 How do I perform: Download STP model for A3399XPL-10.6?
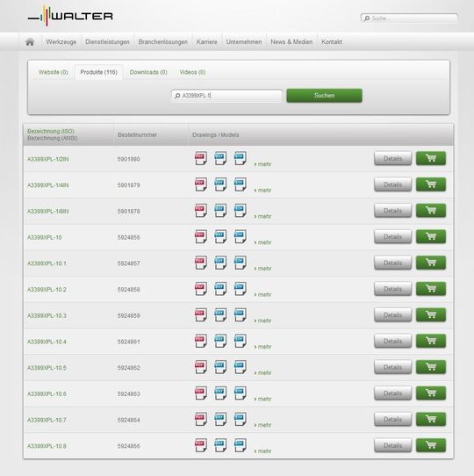(240, 393)
